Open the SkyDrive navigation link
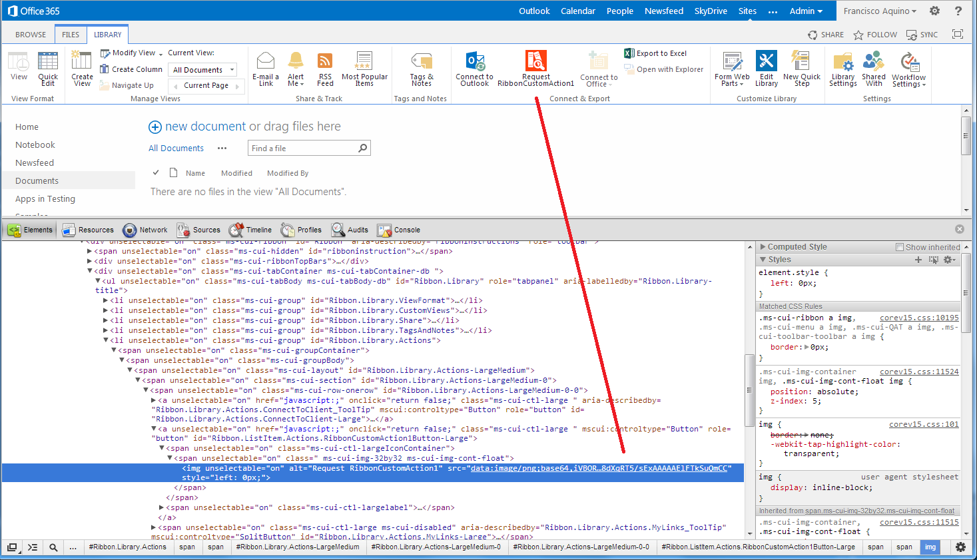Screen dimensions: 977x560 coord(711,11)
